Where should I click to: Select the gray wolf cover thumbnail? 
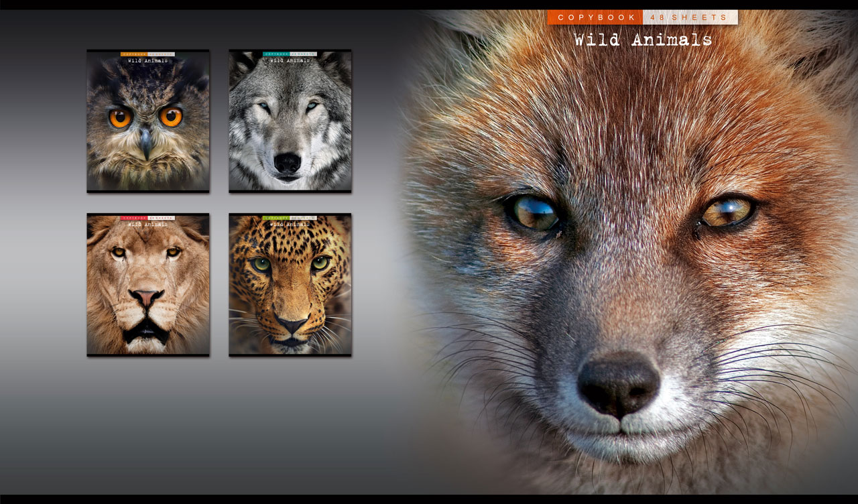pos(290,127)
